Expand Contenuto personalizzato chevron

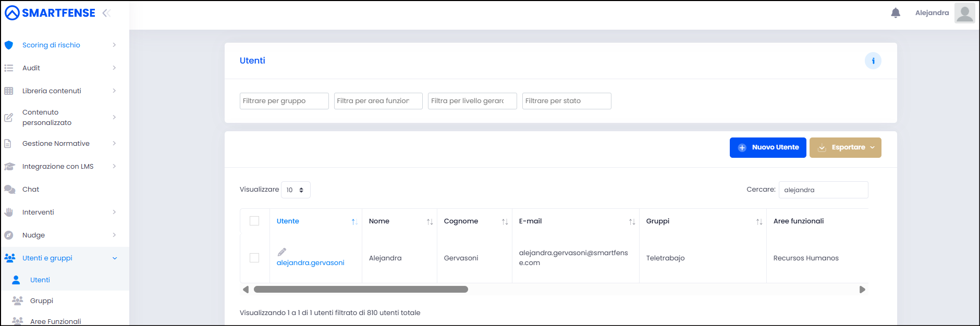(114, 118)
